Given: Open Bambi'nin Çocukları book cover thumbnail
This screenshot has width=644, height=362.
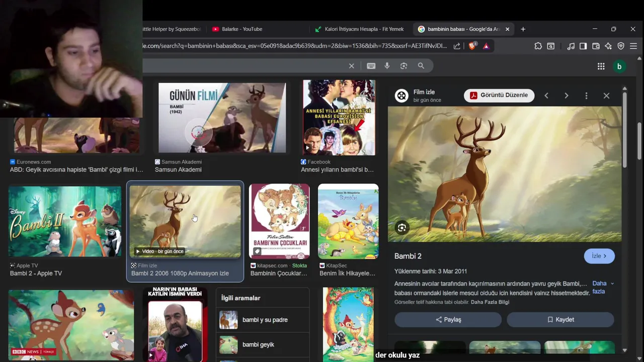Looking at the screenshot, I should (x=279, y=221).
